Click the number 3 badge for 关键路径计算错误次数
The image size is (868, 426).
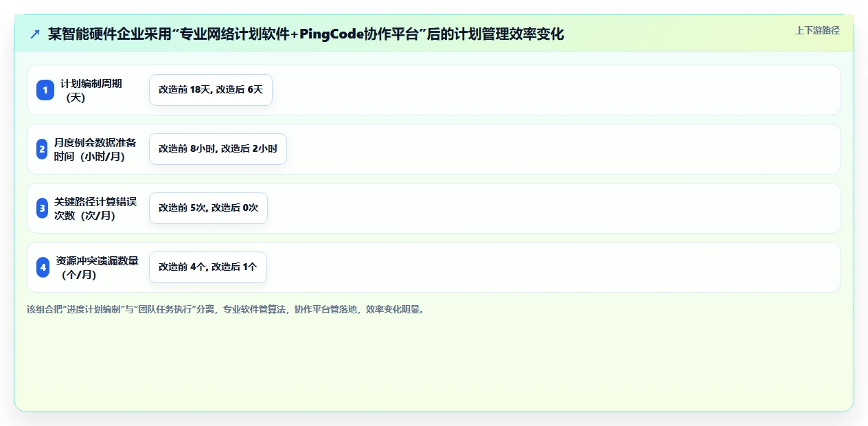(43, 208)
